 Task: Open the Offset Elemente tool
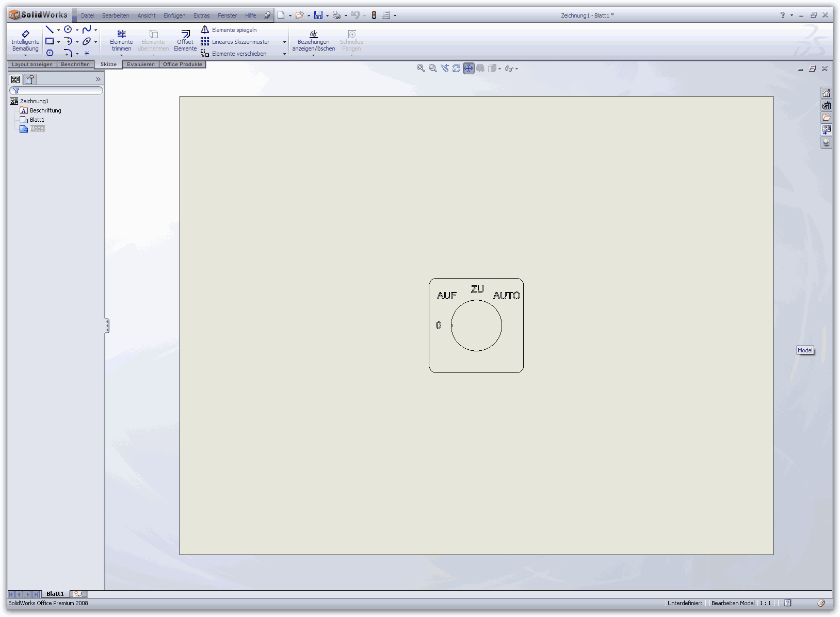pos(185,41)
